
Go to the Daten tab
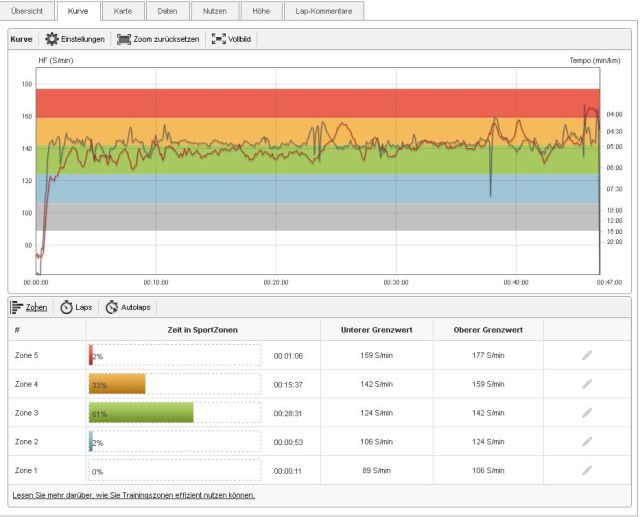168,11
